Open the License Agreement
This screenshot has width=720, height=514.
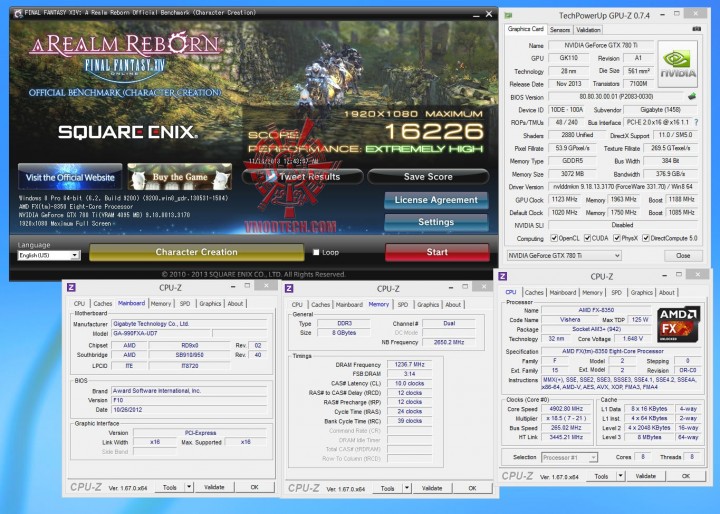click(436, 200)
